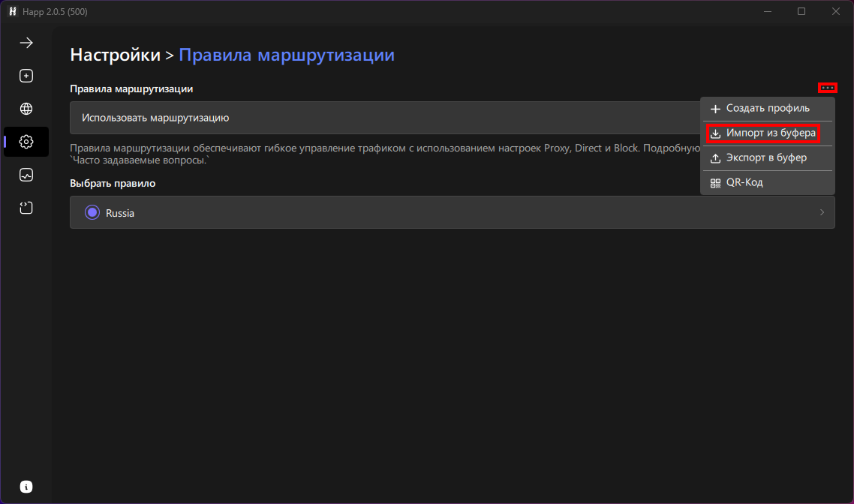Click the scan frame icon in sidebar

tap(26, 208)
